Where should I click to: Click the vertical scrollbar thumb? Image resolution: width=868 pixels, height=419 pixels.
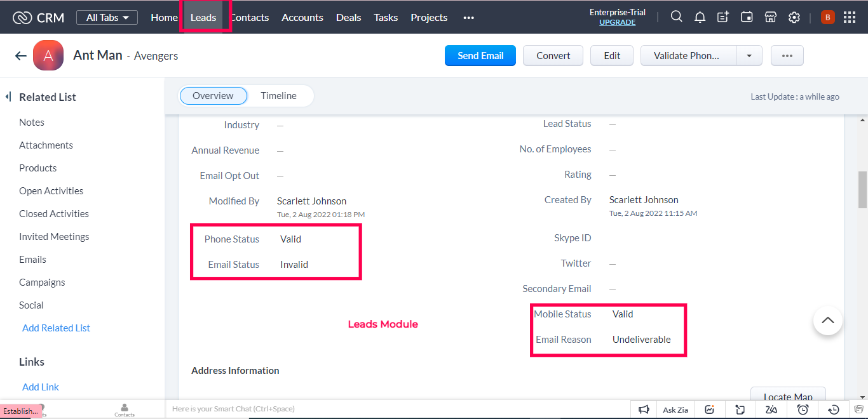coord(862,189)
